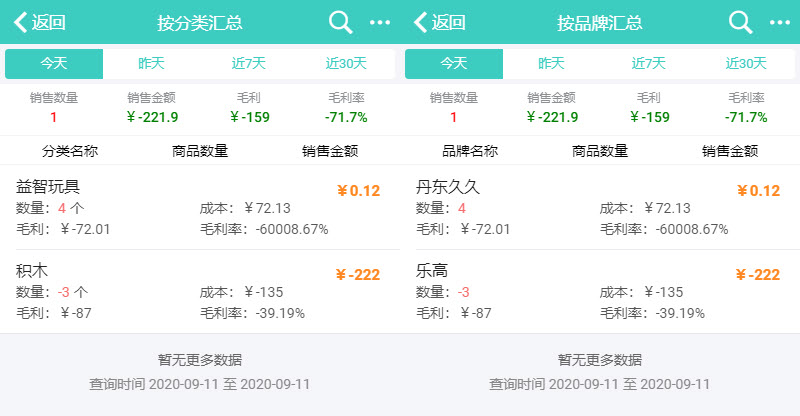Viewport: 800px width, 416px height.
Task: Switch to 近30天 in category summary
Action: (x=346, y=63)
